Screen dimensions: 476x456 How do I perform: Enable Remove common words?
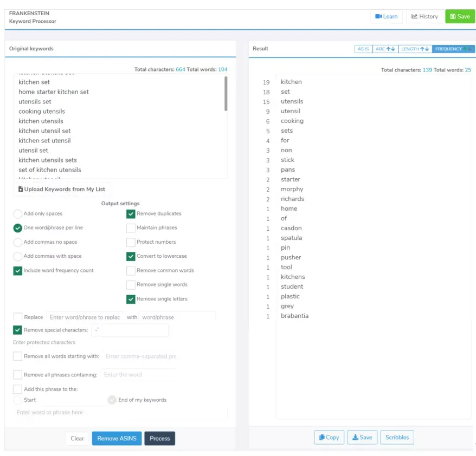click(x=131, y=270)
